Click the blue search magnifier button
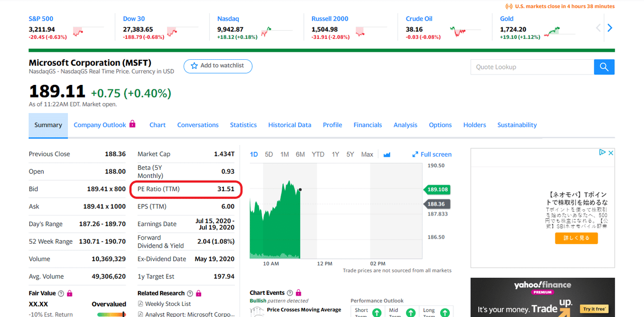644x317 pixels. point(604,67)
